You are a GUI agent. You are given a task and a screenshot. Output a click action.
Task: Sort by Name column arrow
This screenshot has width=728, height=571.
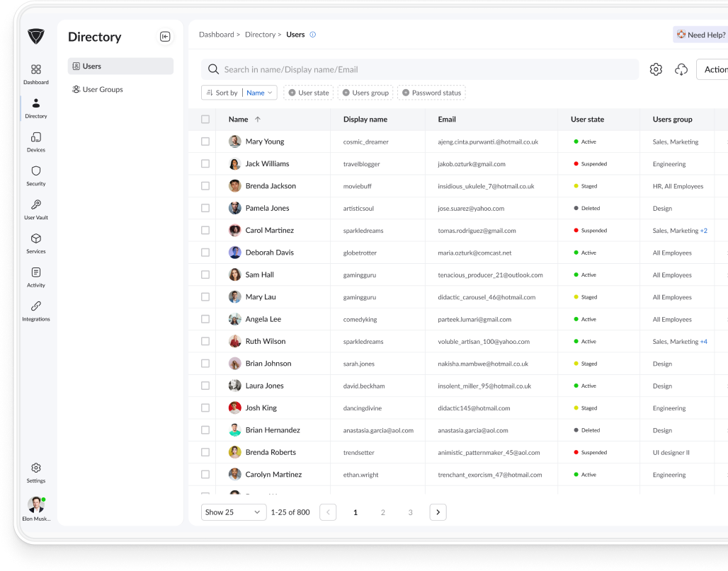point(258,120)
